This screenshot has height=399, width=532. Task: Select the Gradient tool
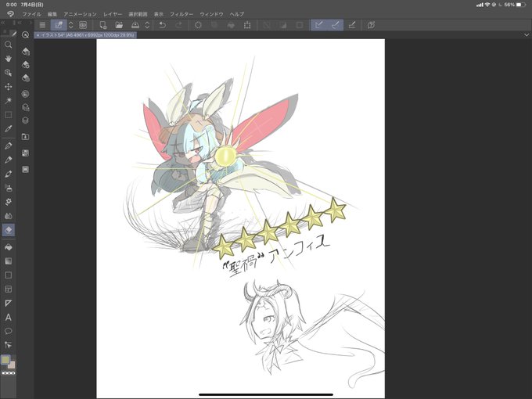[x=9, y=261]
